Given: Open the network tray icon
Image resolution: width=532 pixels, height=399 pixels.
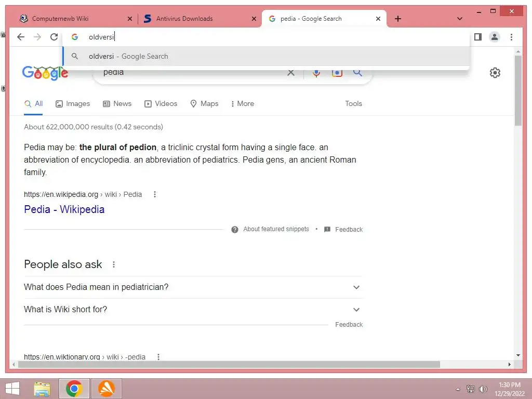Looking at the screenshot, I should pyautogui.click(x=470, y=389).
